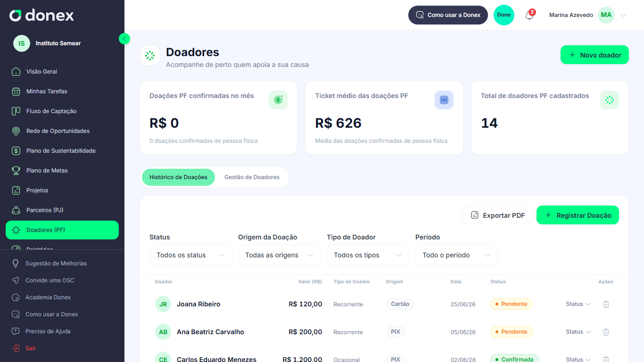Click the Novo doador button
The width and height of the screenshot is (644, 362).
pos(594,55)
